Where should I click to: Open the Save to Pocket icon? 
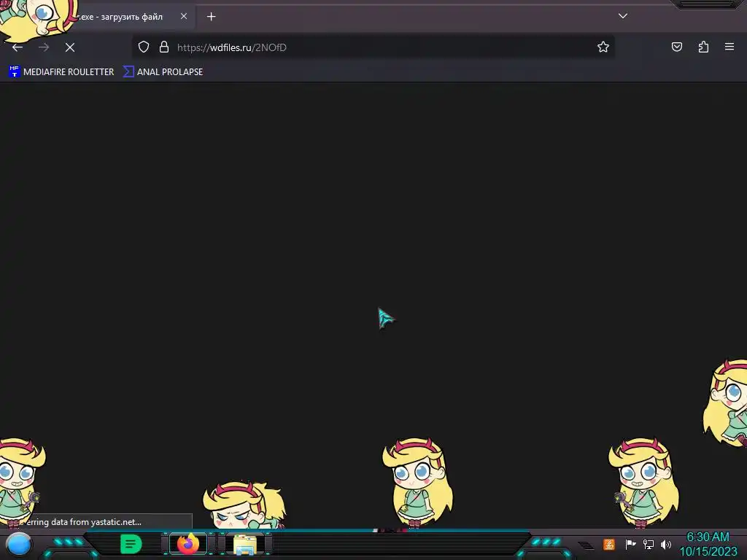[676, 47]
